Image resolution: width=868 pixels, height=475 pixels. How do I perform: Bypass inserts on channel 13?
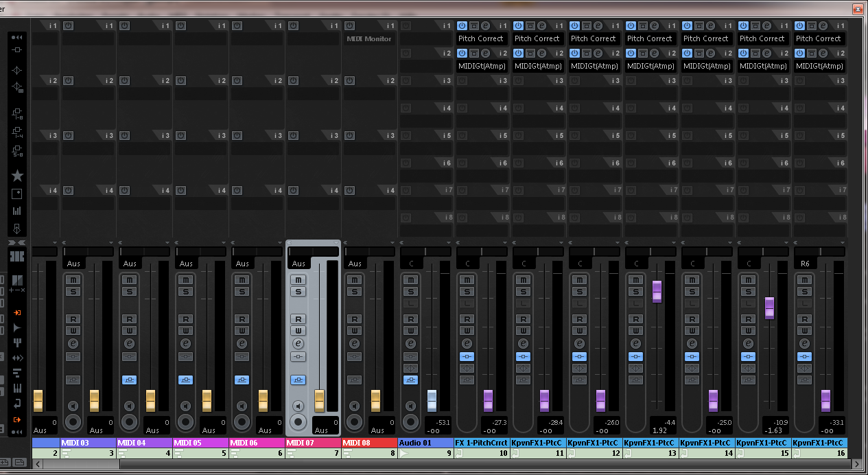(x=636, y=356)
